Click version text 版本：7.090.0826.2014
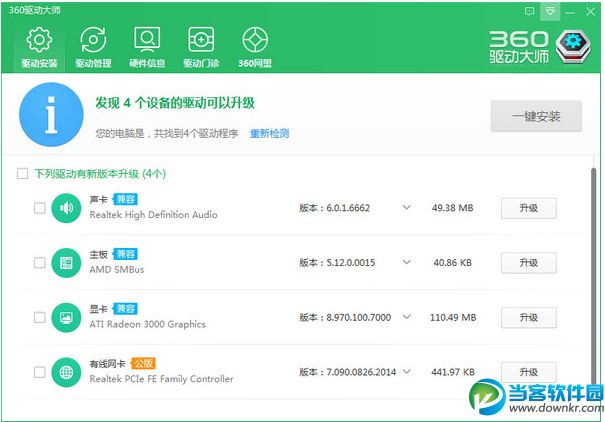Screen dimensions: 605x422 [x=348, y=373]
